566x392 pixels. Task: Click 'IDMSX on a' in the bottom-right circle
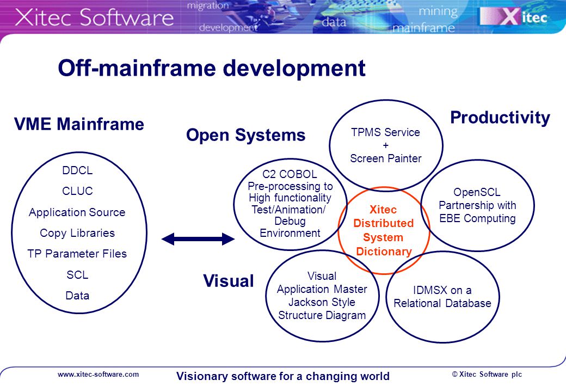pos(442,290)
